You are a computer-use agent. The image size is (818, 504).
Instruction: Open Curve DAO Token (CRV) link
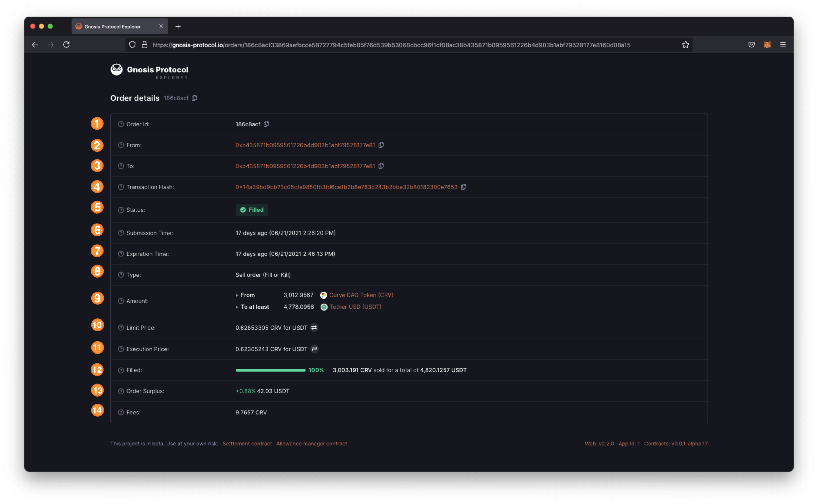coord(361,295)
